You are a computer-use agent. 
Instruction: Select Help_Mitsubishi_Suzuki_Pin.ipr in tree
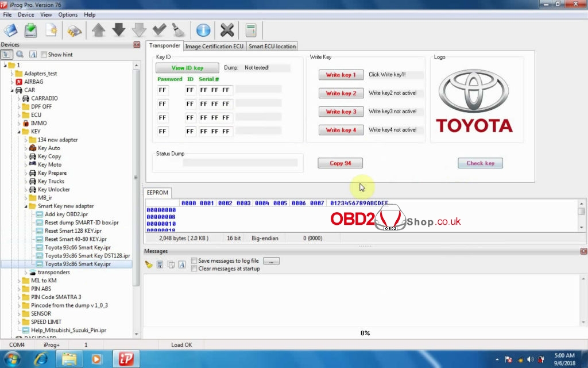(x=69, y=330)
